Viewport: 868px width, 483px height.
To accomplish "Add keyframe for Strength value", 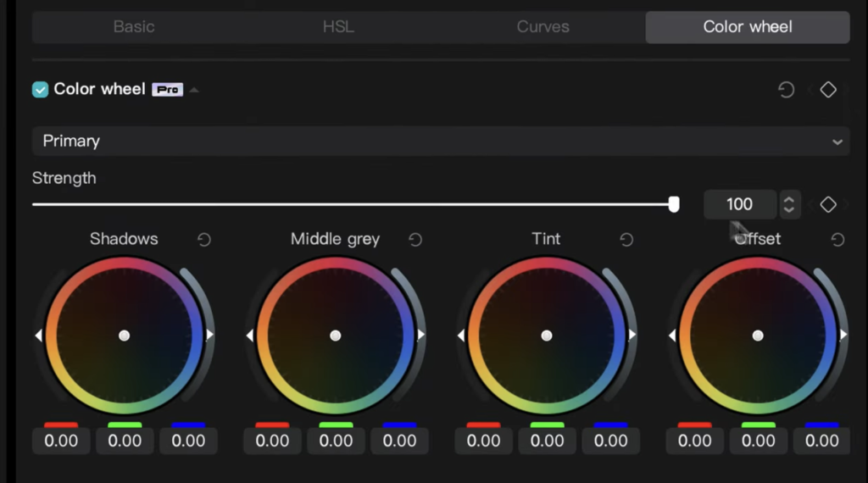I will 828,205.
